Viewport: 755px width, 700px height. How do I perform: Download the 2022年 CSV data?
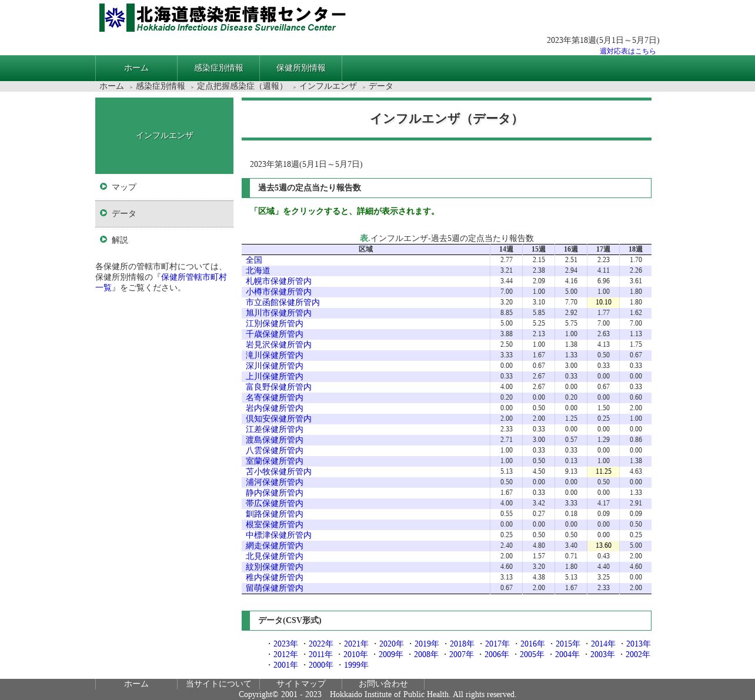point(321,644)
